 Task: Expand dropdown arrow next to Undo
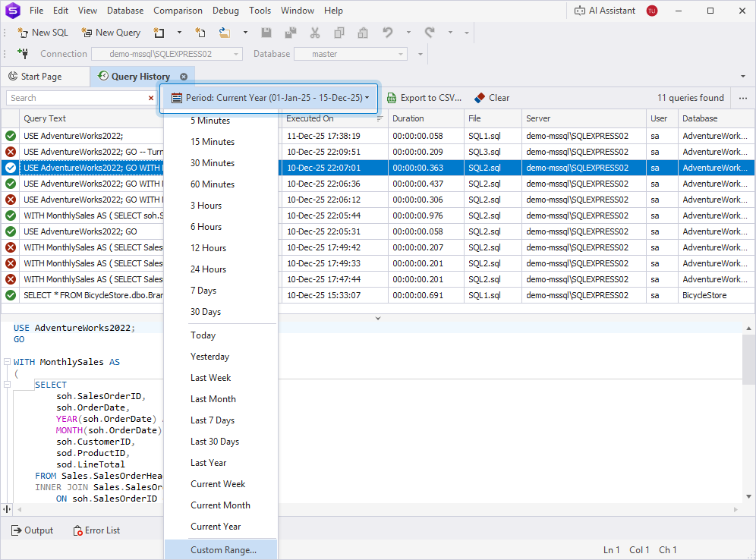coord(408,33)
